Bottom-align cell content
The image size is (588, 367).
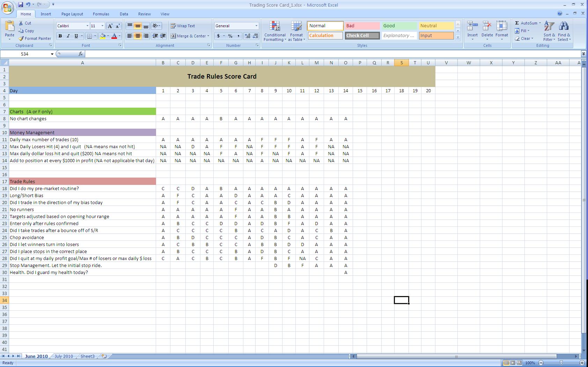[146, 26]
